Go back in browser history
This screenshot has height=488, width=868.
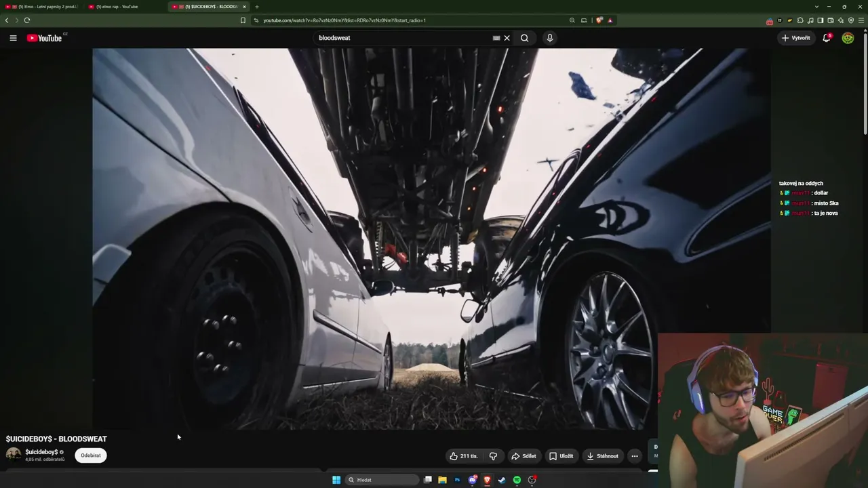point(7,20)
